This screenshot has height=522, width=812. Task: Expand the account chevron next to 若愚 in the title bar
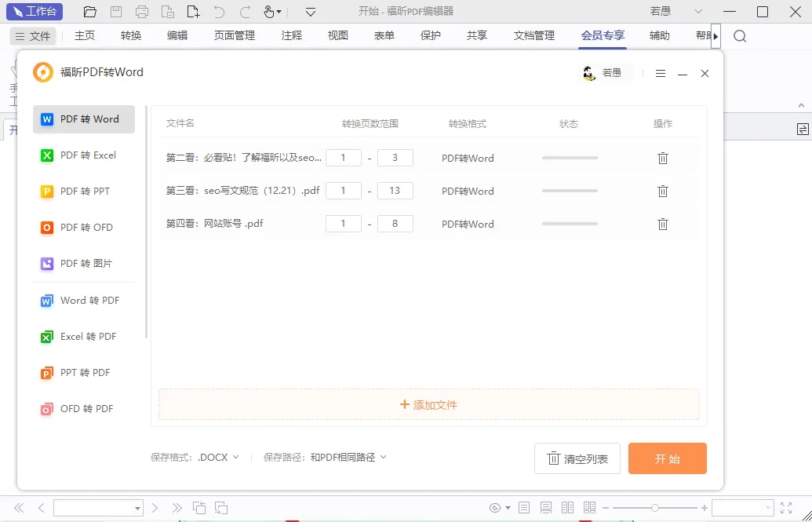point(698,12)
